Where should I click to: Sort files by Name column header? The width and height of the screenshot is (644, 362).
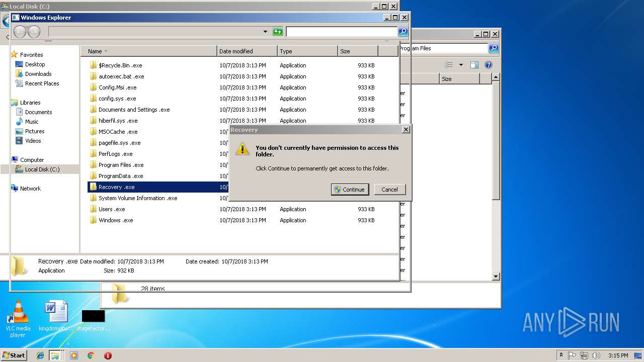[x=149, y=51]
